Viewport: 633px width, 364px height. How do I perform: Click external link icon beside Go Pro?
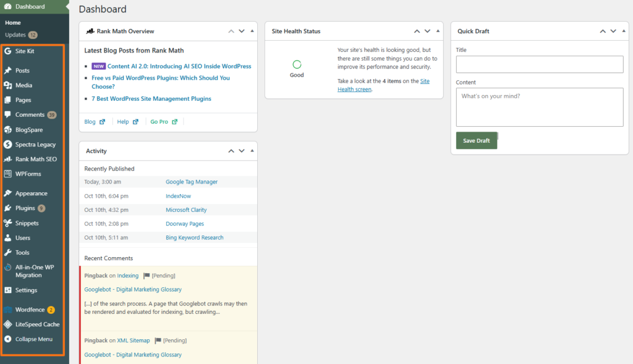point(174,122)
